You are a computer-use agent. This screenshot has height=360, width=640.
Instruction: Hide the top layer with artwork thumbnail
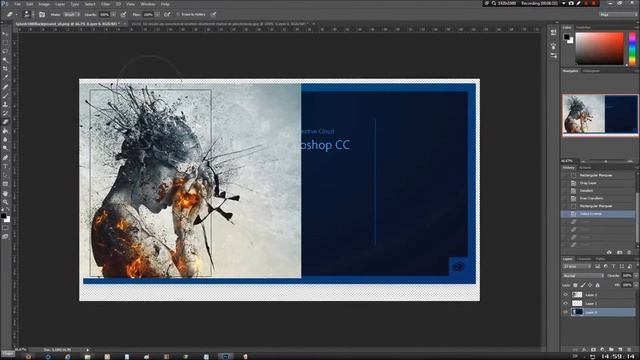(x=566, y=294)
